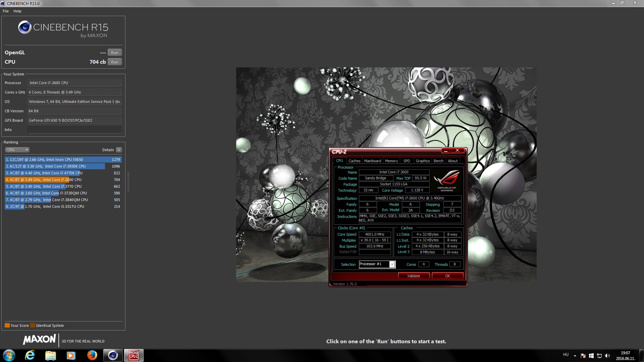The width and height of the screenshot is (644, 362).
Task: Click the Cinebench taskbar icon
Action: coord(113,355)
